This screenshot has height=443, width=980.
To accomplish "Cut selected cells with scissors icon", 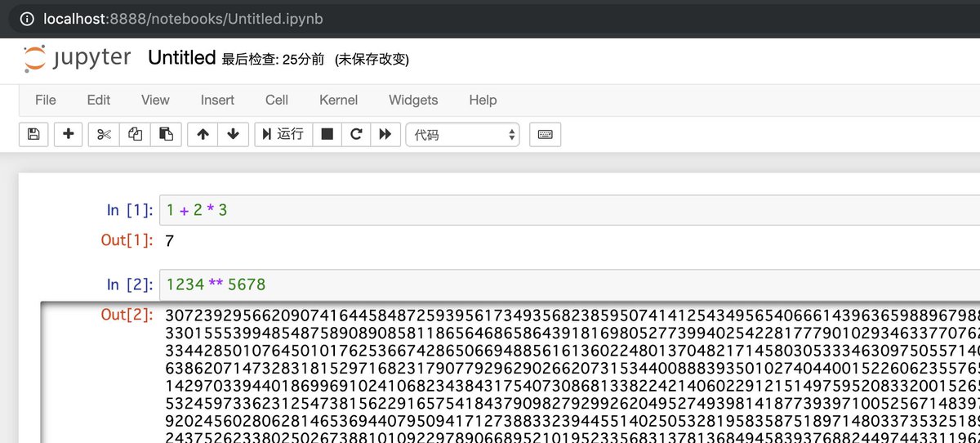I will tap(104, 134).
